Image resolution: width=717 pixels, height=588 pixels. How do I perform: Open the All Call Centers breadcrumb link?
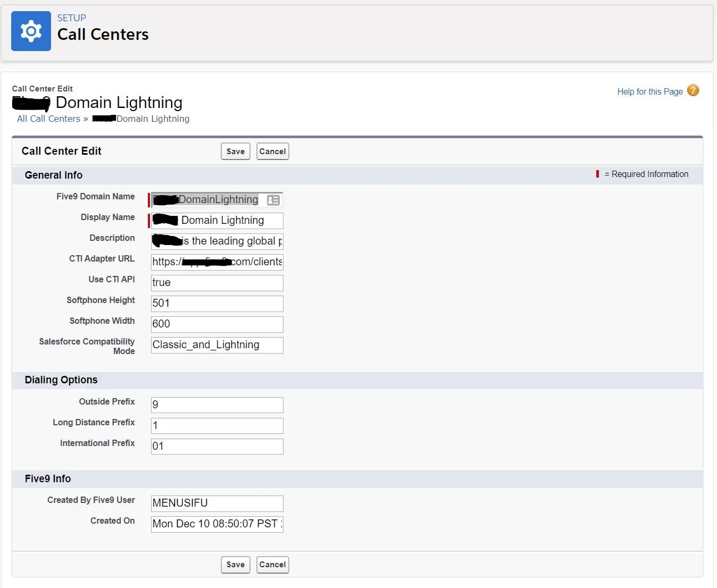pos(48,119)
